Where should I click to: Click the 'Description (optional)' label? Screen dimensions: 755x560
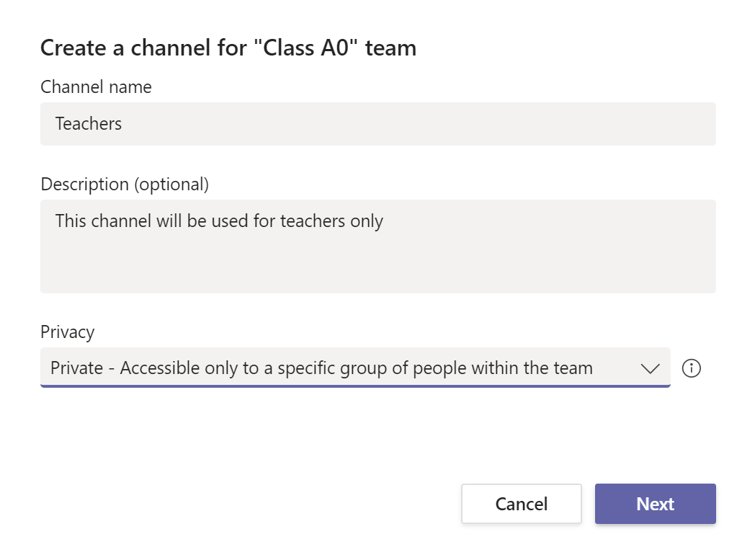[125, 185]
